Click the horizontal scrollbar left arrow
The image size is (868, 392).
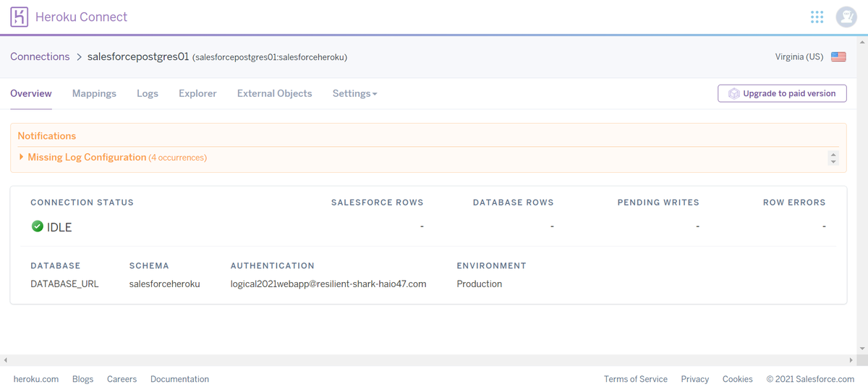tap(5, 360)
